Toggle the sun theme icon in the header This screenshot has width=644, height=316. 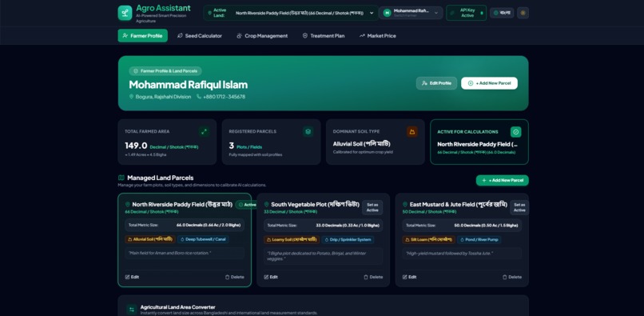tap(523, 13)
